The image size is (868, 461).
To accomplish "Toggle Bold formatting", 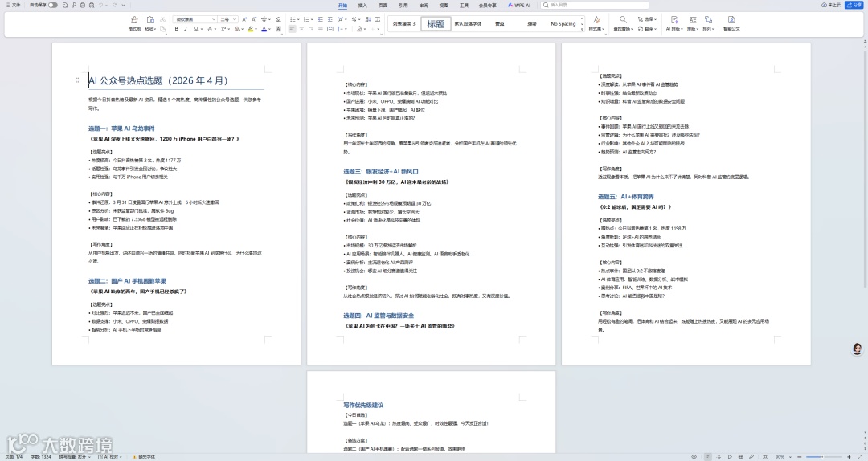I will [177, 29].
